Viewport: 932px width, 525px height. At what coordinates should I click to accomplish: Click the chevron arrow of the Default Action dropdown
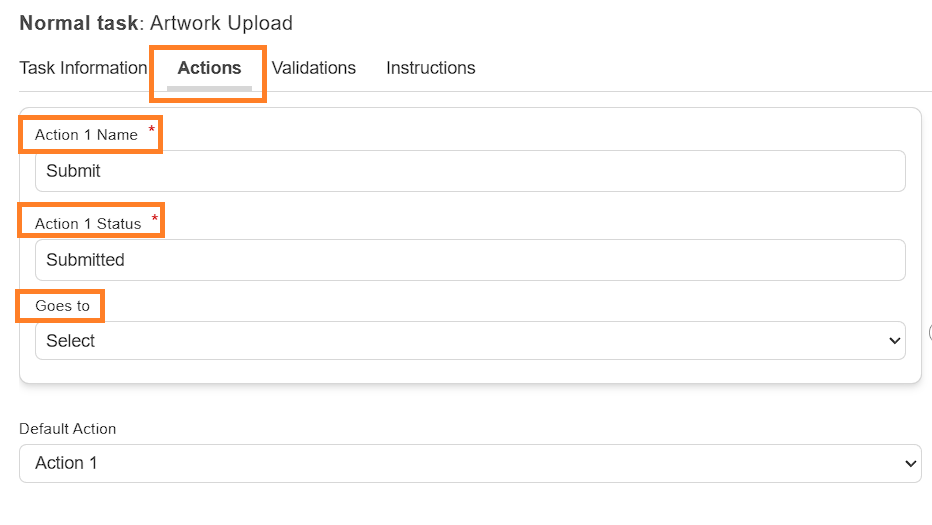910,463
